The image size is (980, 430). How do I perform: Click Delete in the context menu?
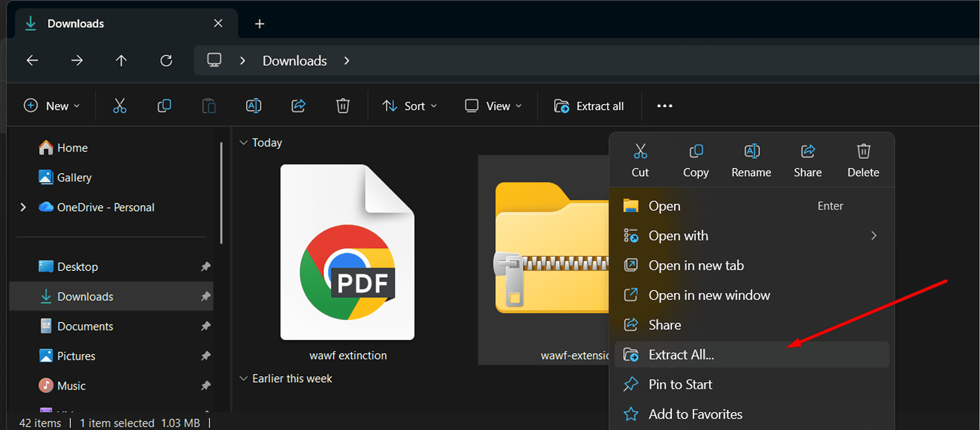tap(863, 161)
